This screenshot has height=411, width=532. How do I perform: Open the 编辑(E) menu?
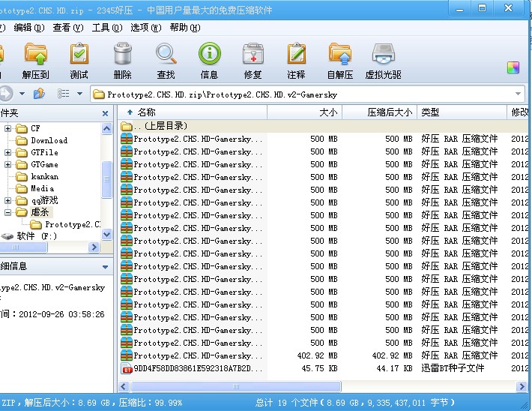click(29, 28)
